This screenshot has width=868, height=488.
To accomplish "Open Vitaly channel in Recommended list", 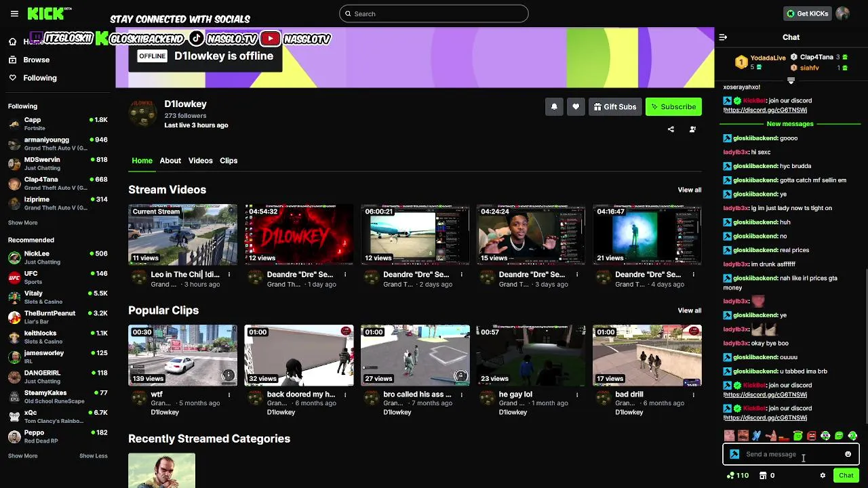I will pyautogui.click(x=58, y=298).
